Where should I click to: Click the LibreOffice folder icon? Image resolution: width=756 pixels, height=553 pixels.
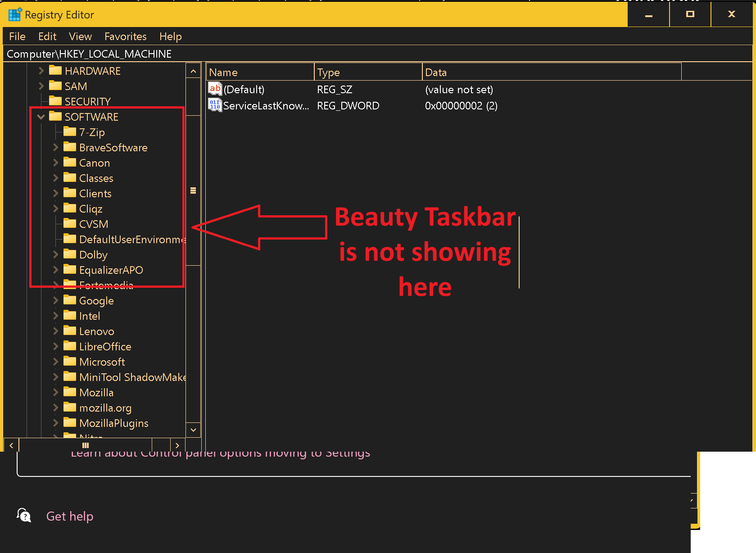(70, 346)
